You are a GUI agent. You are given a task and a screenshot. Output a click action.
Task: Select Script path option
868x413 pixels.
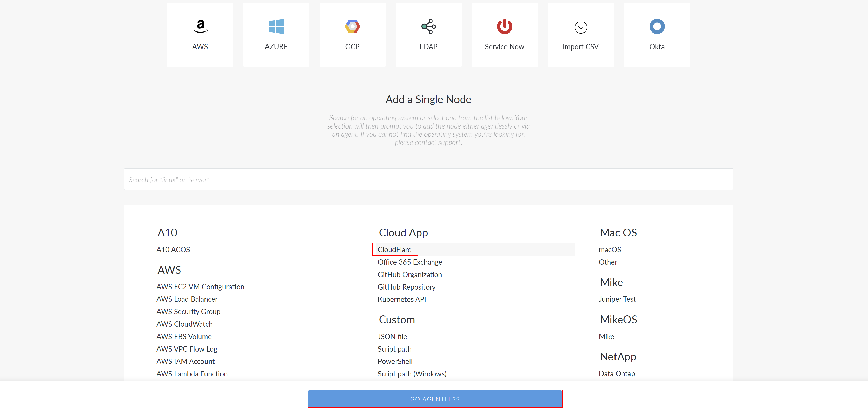394,349
